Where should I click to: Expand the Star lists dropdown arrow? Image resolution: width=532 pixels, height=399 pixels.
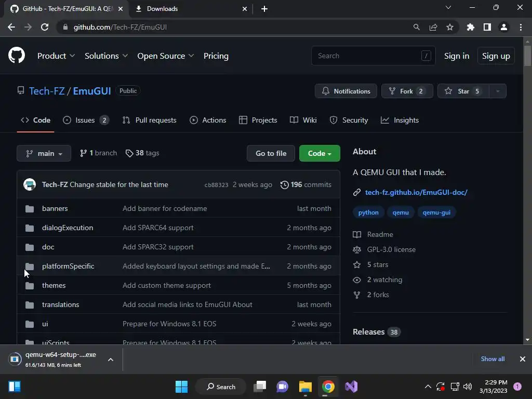coord(498,91)
